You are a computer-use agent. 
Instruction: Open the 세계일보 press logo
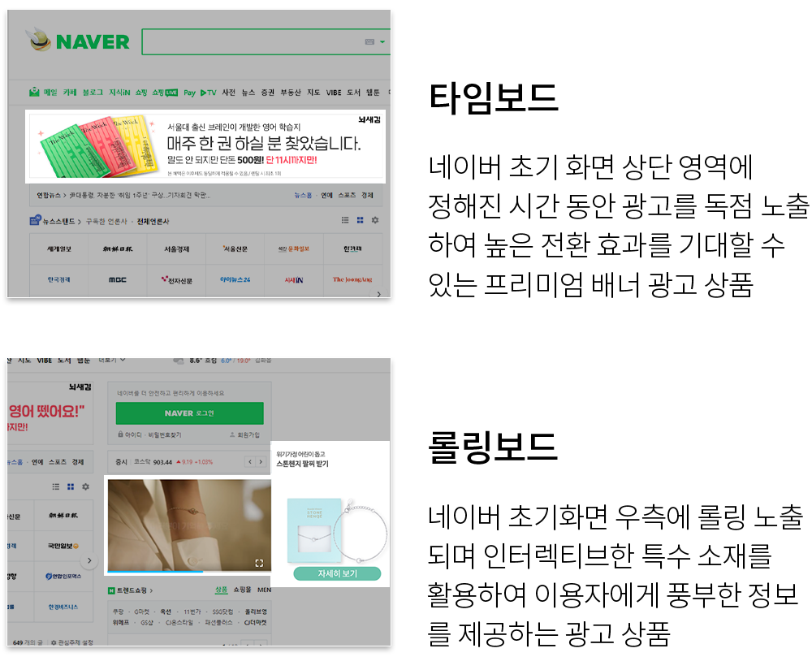click(x=59, y=249)
